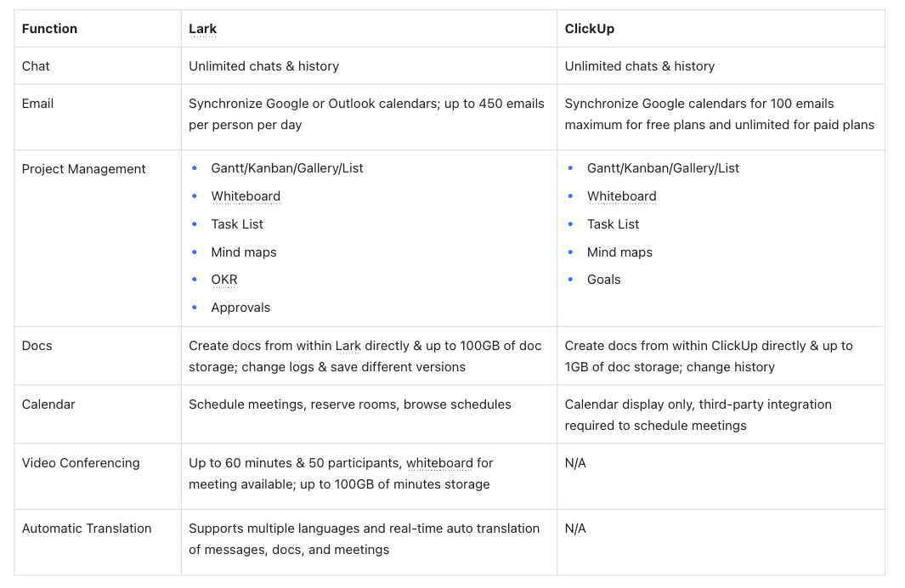Click the underlined Lark word in Docs row
905x588 pixels.
tap(348, 346)
